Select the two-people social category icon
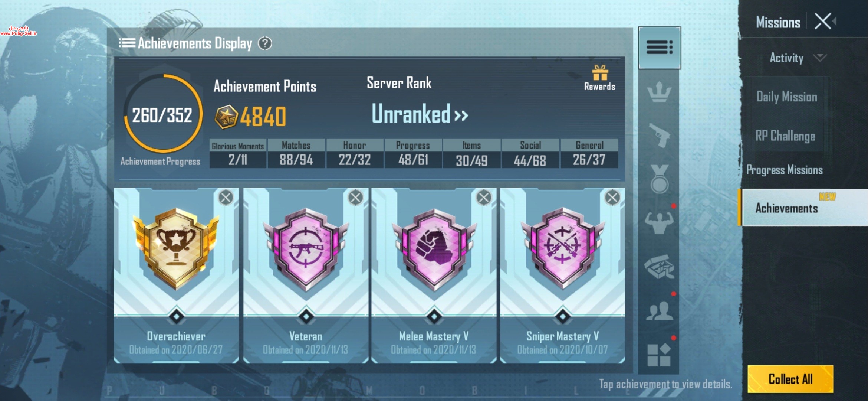 coord(659,311)
